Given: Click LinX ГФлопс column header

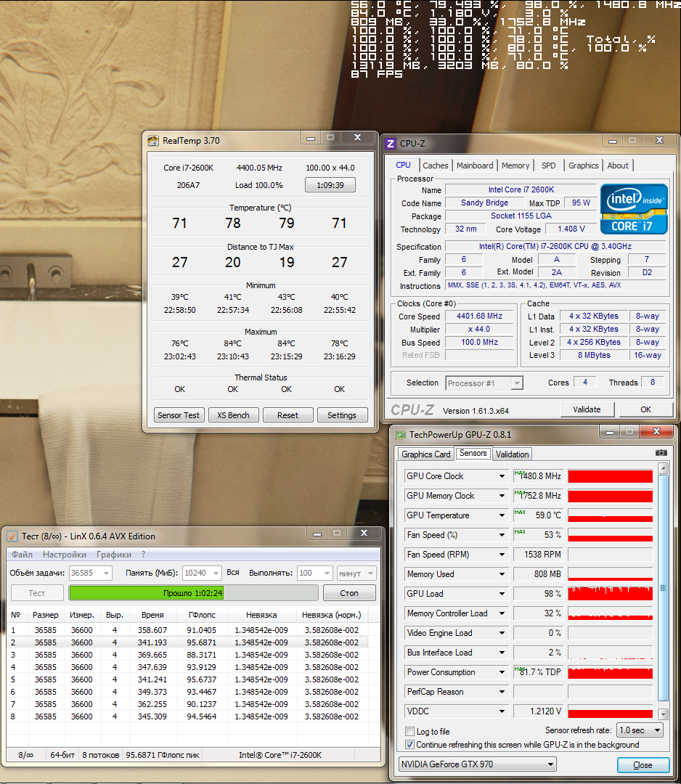Looking at the screenshot, I should click(x=203, y=615).
